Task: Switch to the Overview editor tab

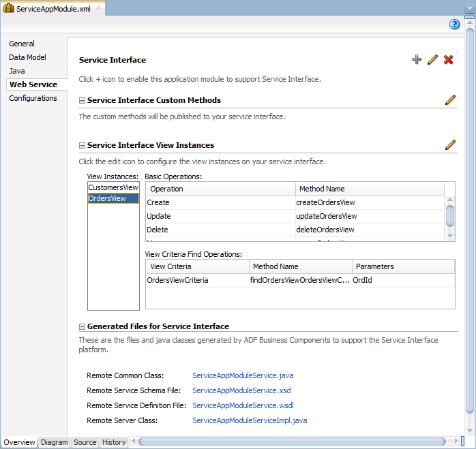Action: click(19, 442)
